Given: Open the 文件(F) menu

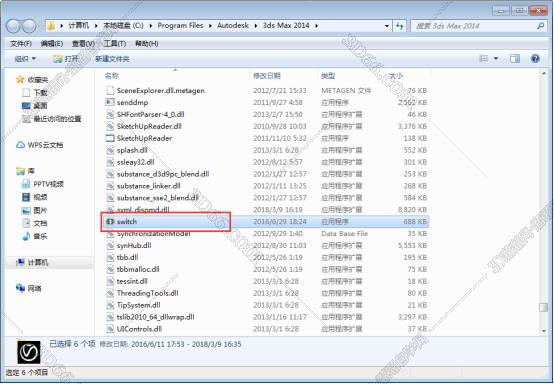Looking at the screenshot, I should click(x=21, y=43).
